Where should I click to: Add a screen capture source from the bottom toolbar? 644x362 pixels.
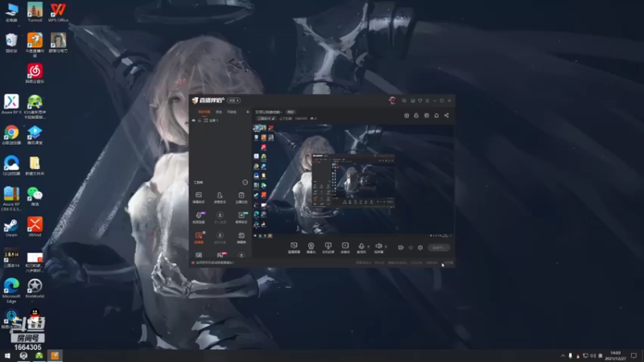coord(294,248)
